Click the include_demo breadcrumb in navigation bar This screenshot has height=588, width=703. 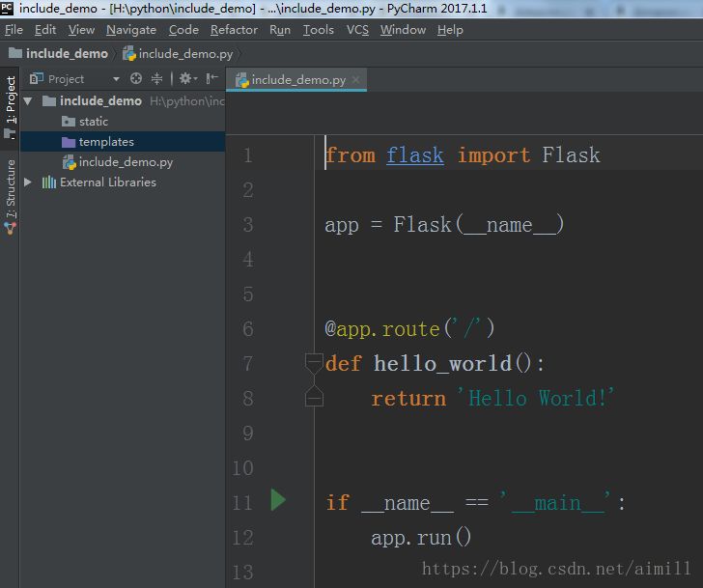tap(66, 54)
